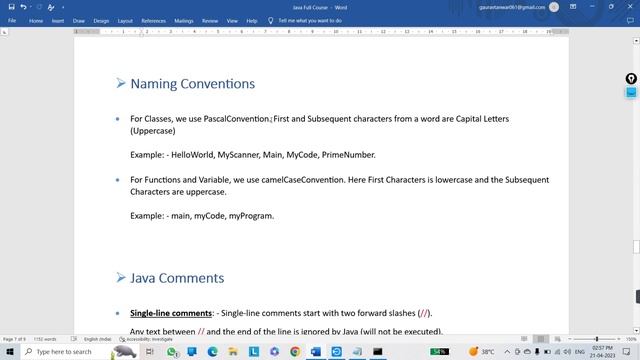Screen dimensions: 640x360
Task: Click the Tell me lightbulb icon
Action: click(270, 20)
